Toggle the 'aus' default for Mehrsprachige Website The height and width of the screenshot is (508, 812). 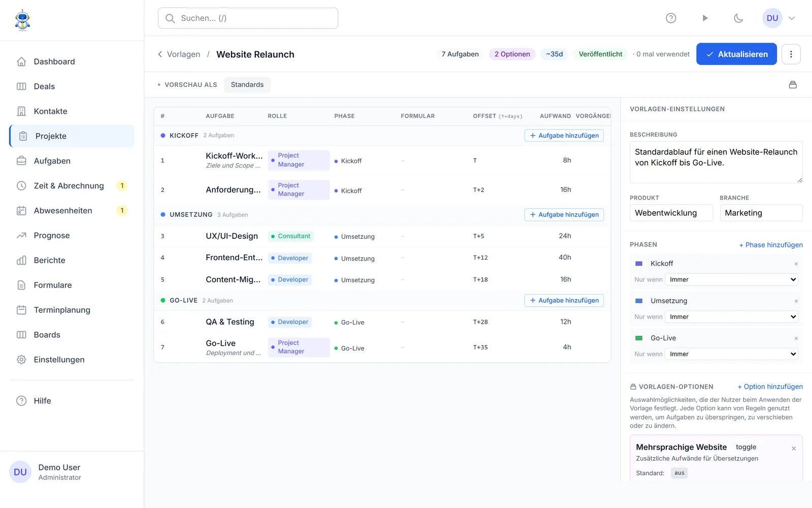click(680, 473)
